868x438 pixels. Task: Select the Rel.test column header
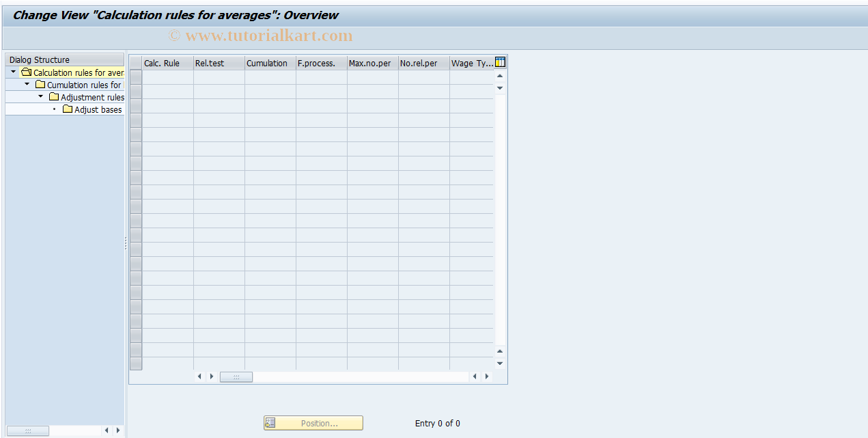click(219, 63)
